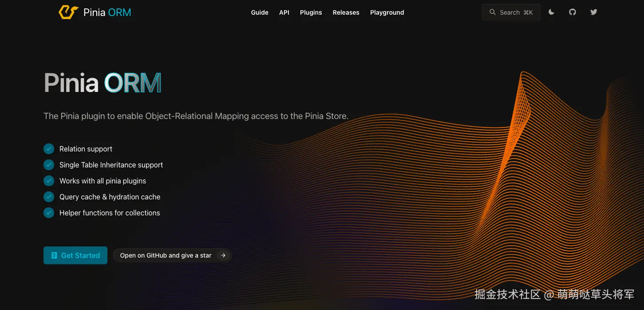This screenshot has width=644, height=310.
Task: Toggle dark mode with the moon icon
Action: coord(551,12)
